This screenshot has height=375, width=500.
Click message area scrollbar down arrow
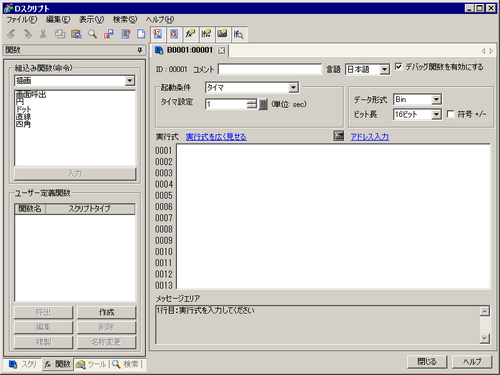484,338
